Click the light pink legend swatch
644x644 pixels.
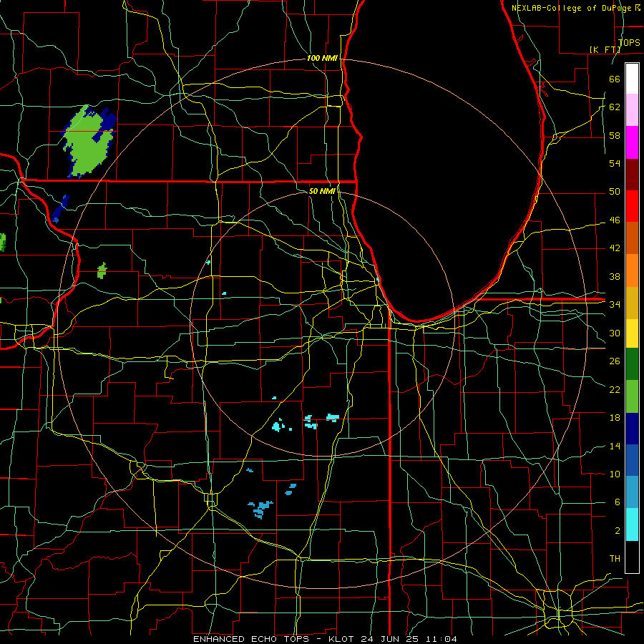632,110
